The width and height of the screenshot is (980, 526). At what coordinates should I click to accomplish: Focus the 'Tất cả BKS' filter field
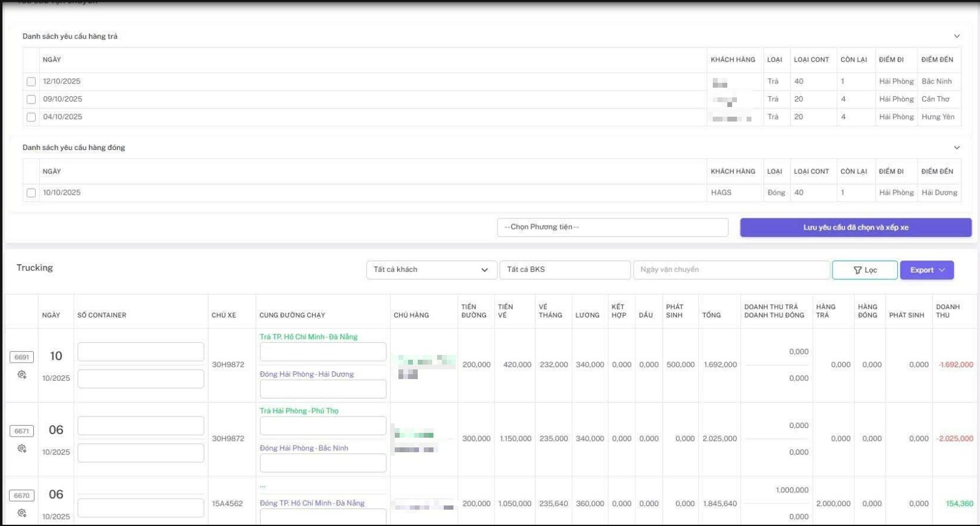pyautogui.click(x=565, y=270)
